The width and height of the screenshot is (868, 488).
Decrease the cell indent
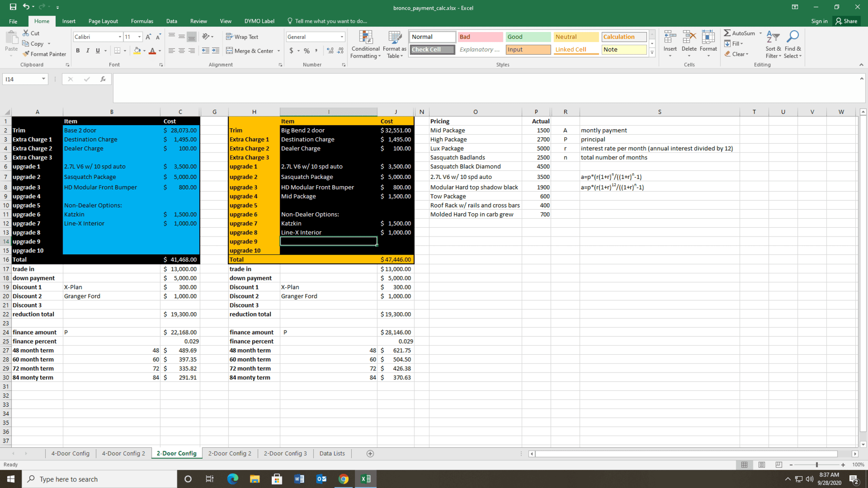click(x=206, y=51)
